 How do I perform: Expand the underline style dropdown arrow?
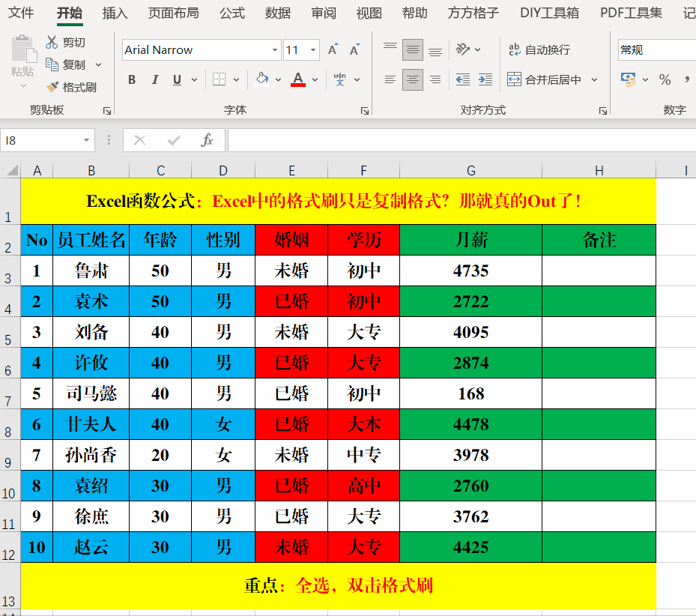coord(194,80)
